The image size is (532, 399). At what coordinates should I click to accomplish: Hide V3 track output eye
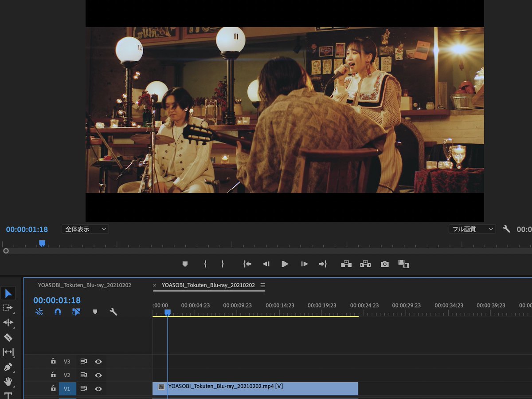pyautogui.click(x=98, y=361)
